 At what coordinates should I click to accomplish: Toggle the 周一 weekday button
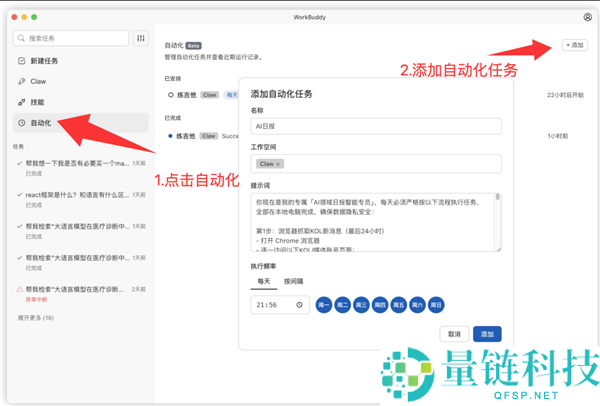pos(324,305)
